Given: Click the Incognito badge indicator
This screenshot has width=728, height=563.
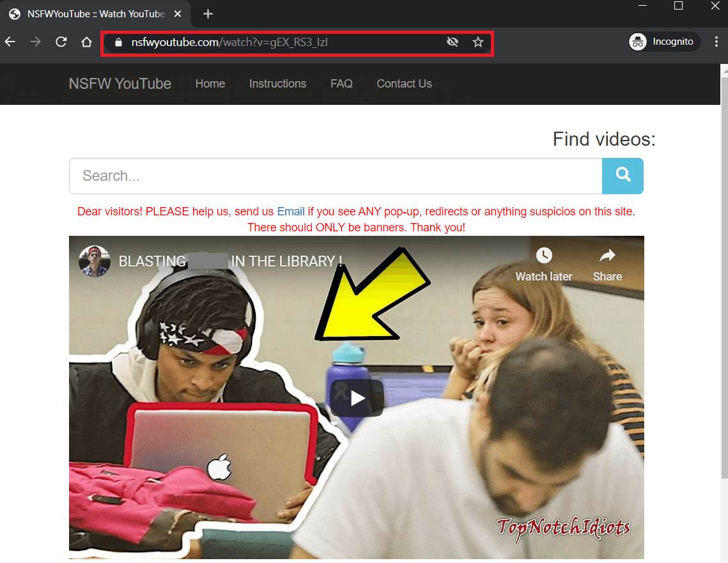Looking at the screenshot, I should pyautogui.click(x=663, y=41).
